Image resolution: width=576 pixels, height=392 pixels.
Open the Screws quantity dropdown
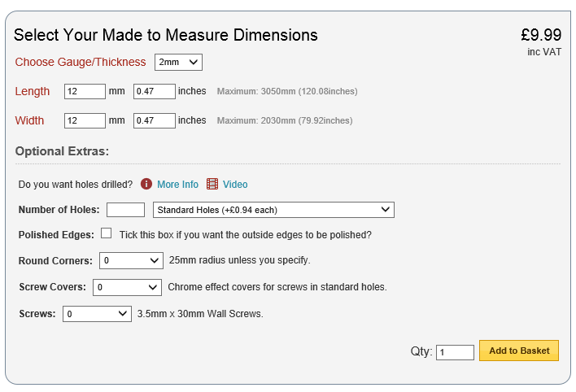tap(96, 313)
